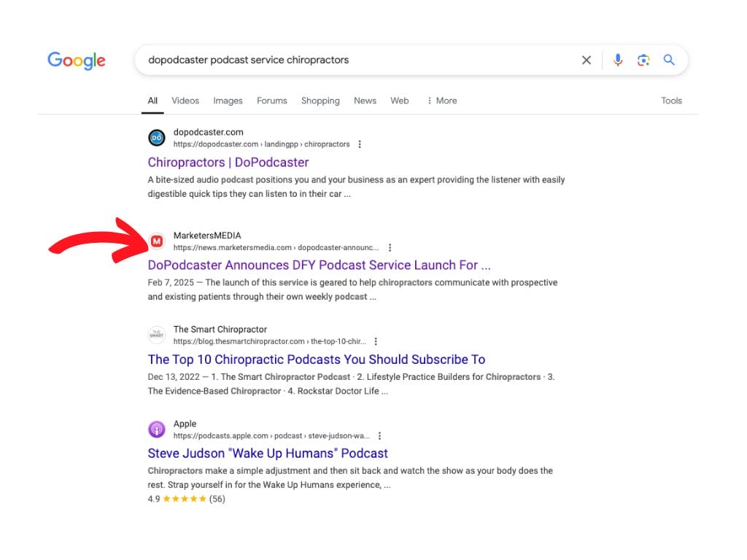Click the Apple Podcasts purple favicon

[157, 429]
